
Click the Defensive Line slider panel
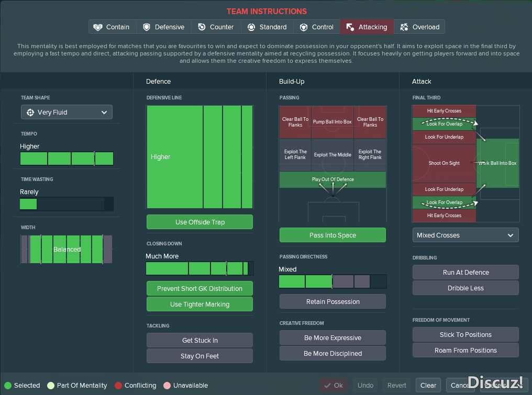200,157
